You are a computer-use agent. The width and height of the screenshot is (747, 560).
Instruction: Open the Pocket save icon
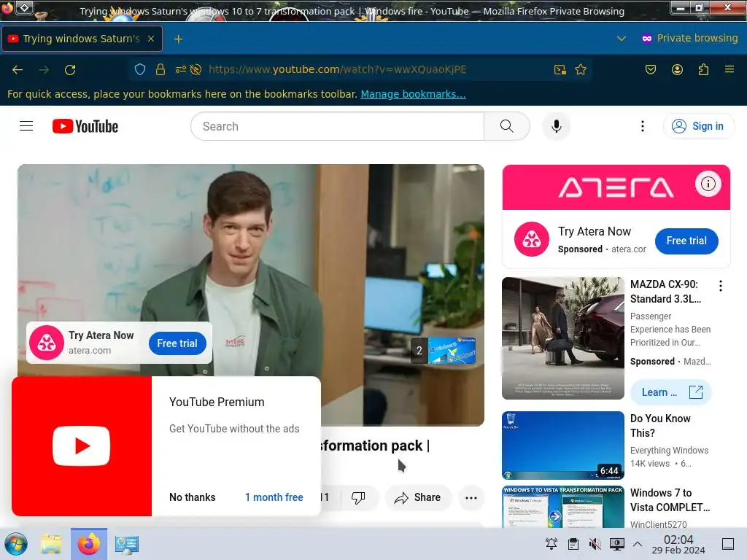pyautogui.click(x=651, y=69)
